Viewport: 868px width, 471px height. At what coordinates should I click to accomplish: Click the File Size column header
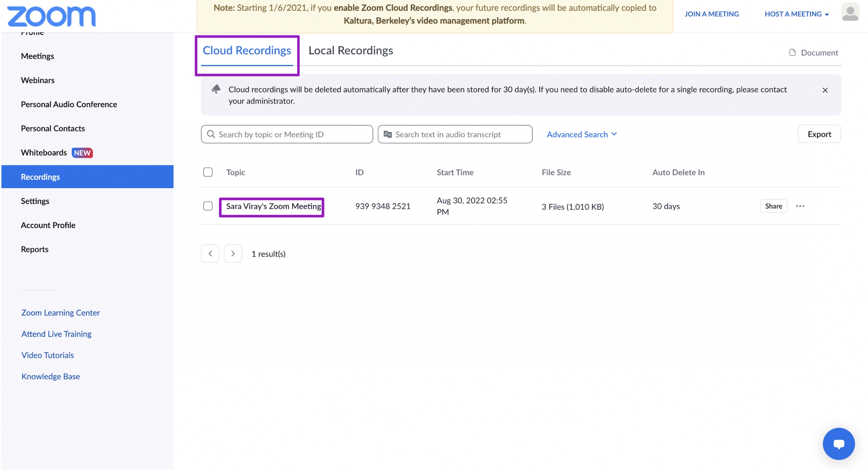556,172
